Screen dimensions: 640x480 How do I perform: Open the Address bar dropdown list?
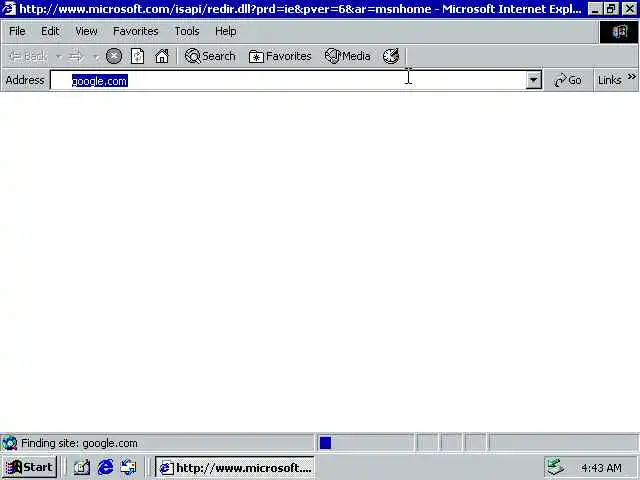(x=533, y=80)
